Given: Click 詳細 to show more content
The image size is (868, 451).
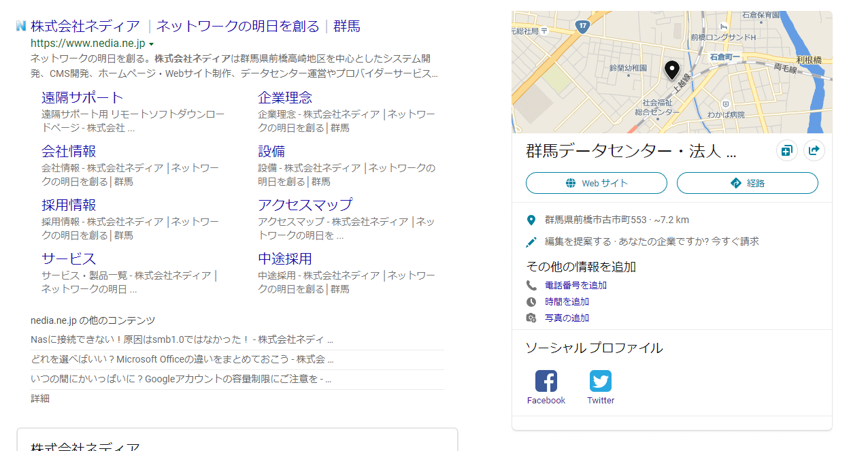Looking at the screenshot, I should (40, 399).
